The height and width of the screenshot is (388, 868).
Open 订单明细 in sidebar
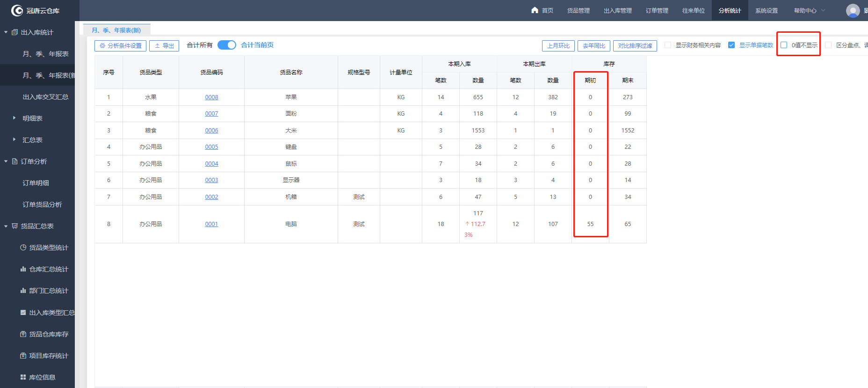click(x=36, y=183)
